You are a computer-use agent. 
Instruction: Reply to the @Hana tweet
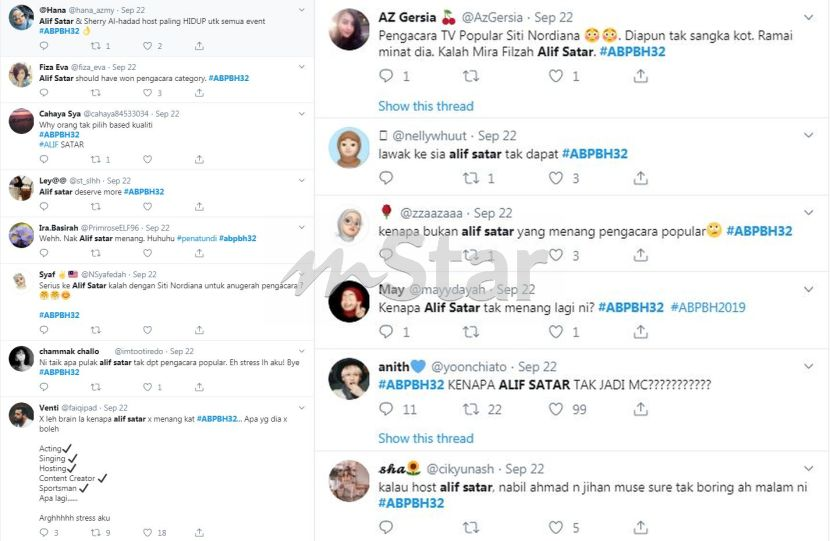point(44,46)
